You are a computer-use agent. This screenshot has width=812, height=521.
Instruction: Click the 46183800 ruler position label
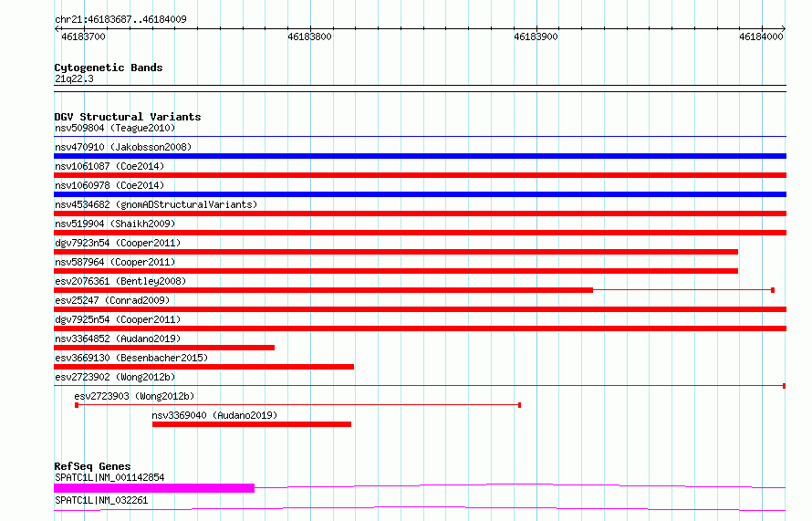coord(309,36)
